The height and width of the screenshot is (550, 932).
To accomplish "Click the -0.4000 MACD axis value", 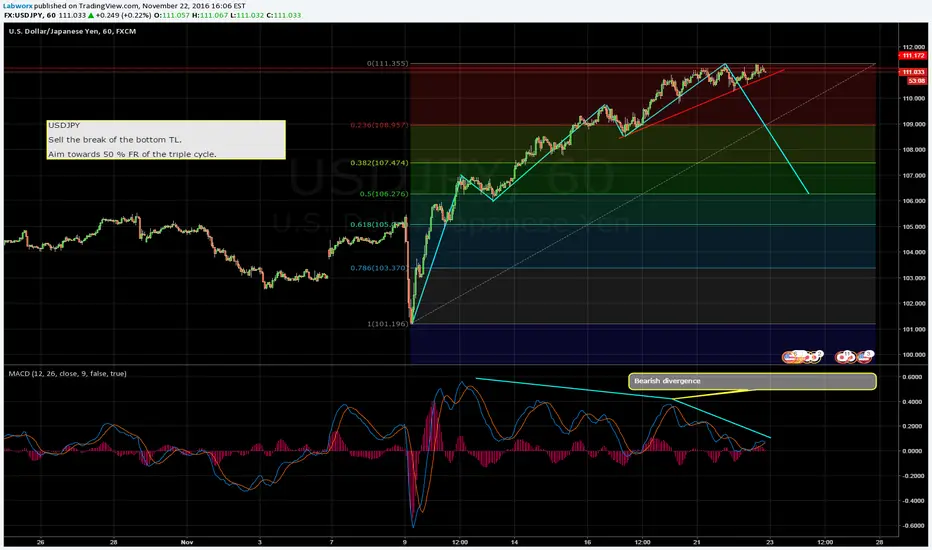I will tap(911, 501).
